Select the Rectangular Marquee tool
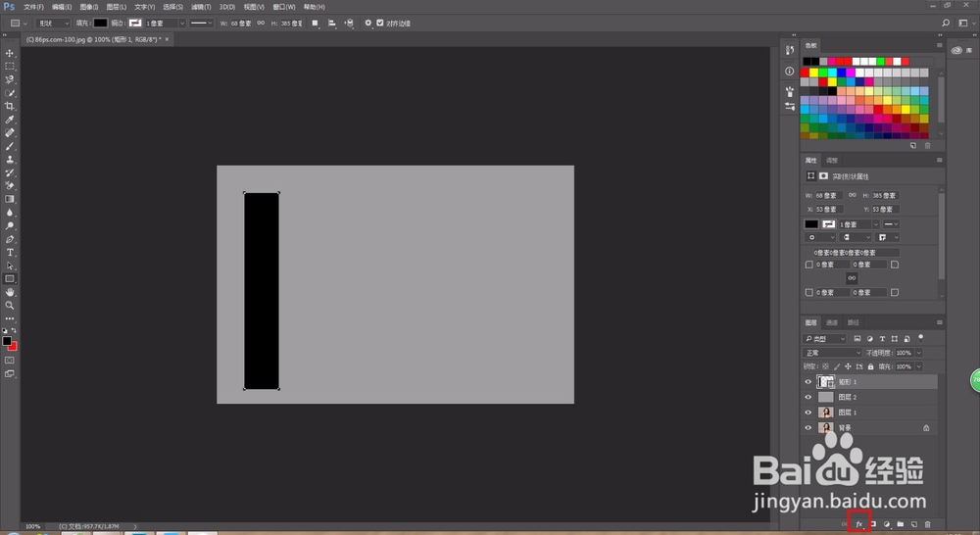The height and width of the screenshot is (535, 980). tap(10, 67)
